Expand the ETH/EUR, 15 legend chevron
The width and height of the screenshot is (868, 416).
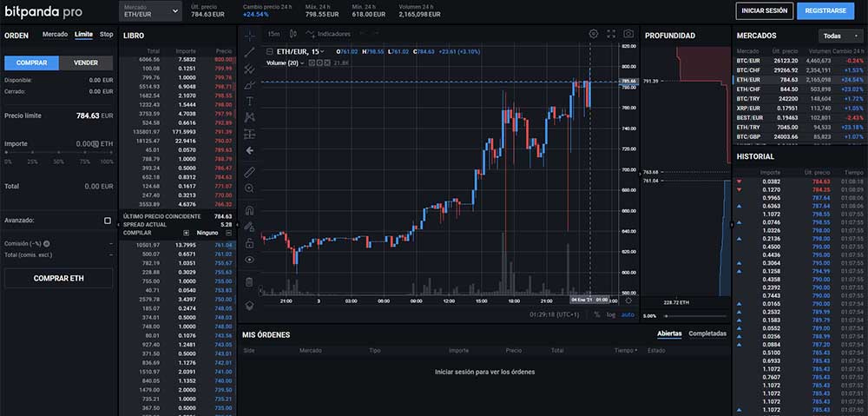(x=322, y=51)
